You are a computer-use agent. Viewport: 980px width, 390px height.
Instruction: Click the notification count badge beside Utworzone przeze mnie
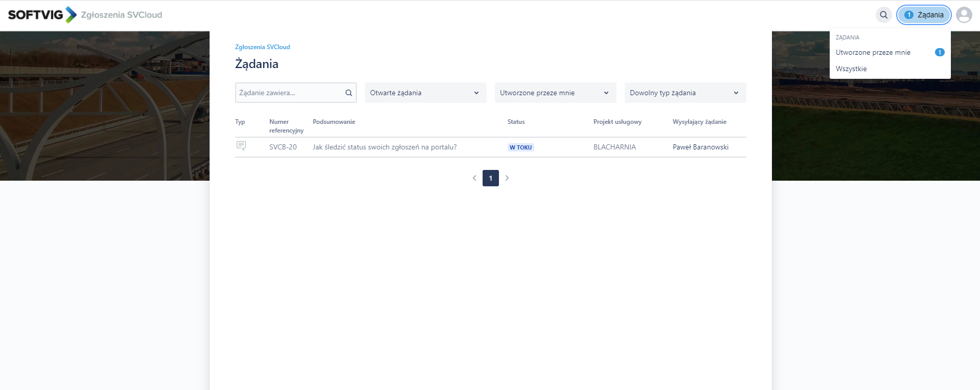pyautogui.click(x=939, y=52)
